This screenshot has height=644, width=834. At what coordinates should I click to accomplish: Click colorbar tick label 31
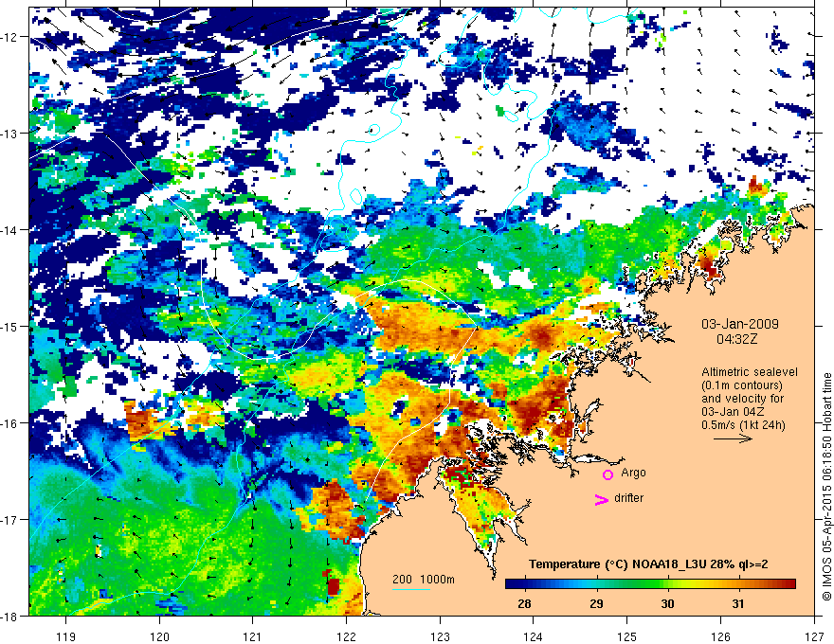[x=737, y=603]
